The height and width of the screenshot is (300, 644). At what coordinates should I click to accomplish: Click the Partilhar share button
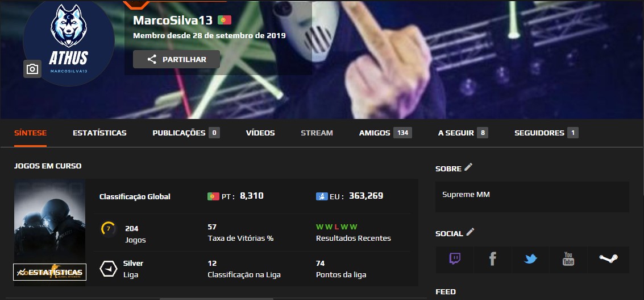point(176,59)
